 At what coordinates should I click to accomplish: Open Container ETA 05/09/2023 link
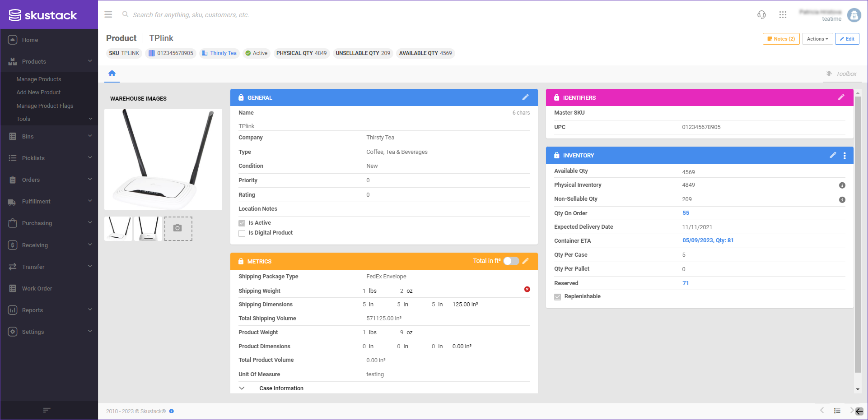click(708, 240)
